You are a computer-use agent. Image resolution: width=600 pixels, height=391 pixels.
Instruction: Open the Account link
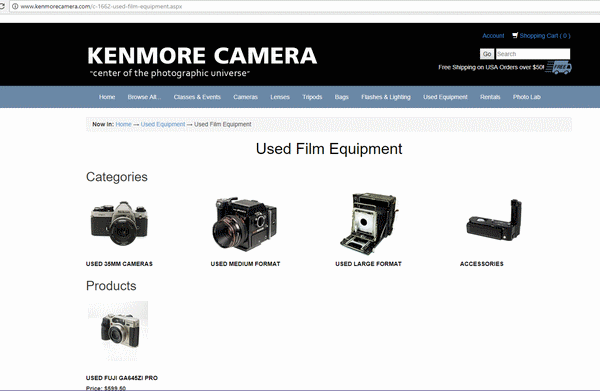point(493,36)
